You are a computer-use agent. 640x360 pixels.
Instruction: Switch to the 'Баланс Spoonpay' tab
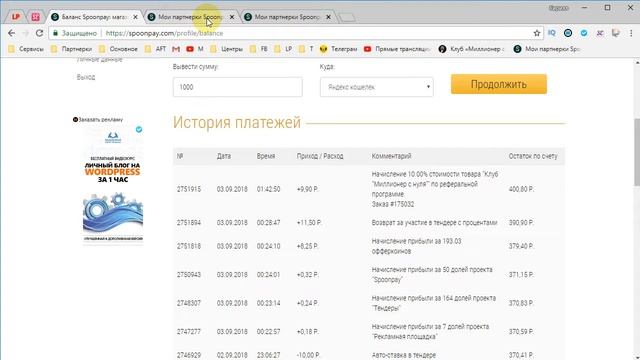pos(94,17)
